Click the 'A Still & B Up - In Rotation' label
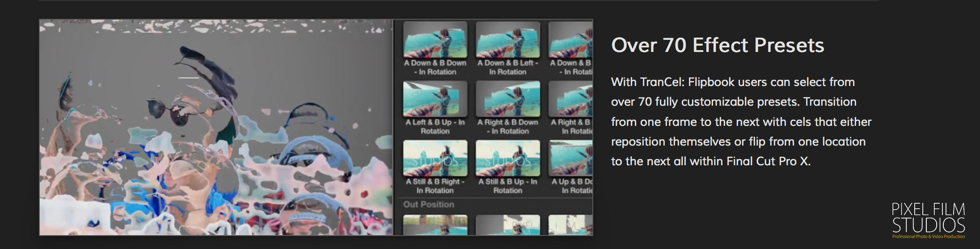This screenshot has height=249, width=980. point(507,186)
